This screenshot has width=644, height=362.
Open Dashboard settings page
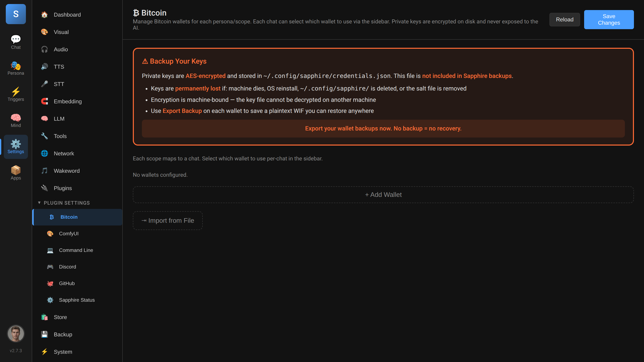coord(77,15)
